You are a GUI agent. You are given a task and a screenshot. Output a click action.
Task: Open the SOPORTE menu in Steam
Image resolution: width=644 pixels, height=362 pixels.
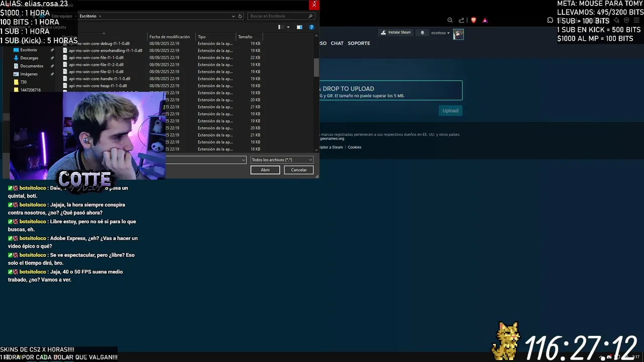tap(359, 43)
